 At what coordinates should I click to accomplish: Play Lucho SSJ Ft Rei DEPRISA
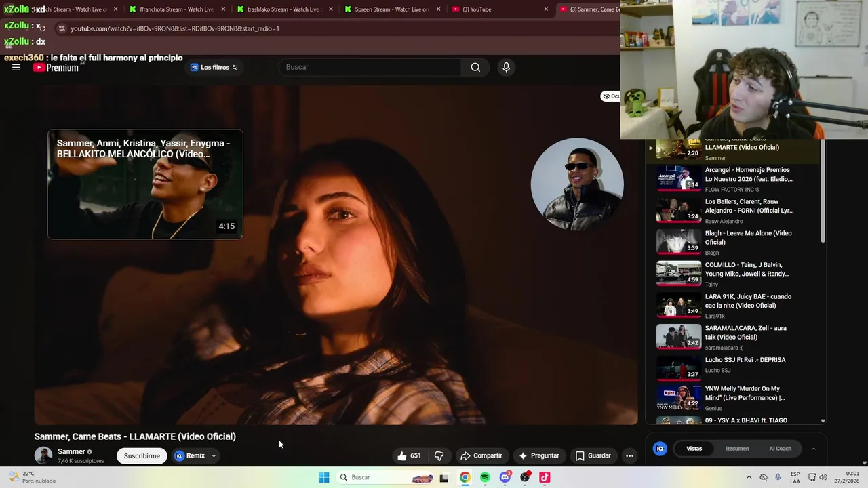738,369
